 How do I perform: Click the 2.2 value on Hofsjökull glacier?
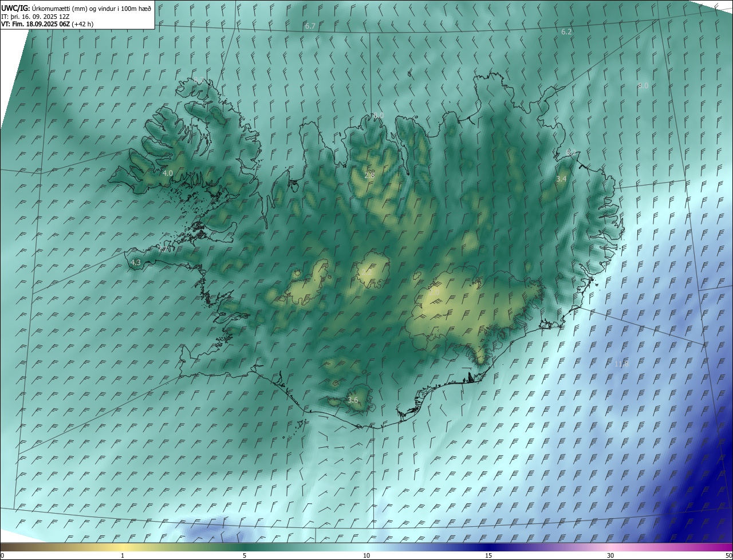click(x=367, y=273)
